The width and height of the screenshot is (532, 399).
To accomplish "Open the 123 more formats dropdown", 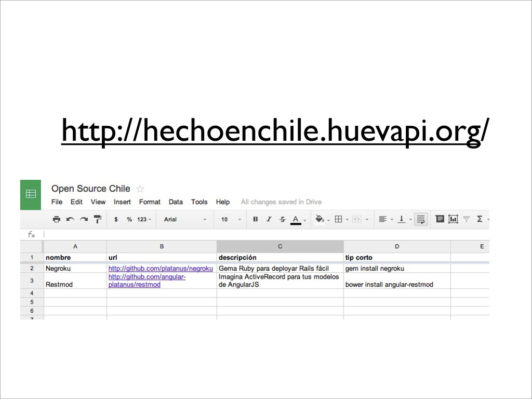I will [144, 219].
